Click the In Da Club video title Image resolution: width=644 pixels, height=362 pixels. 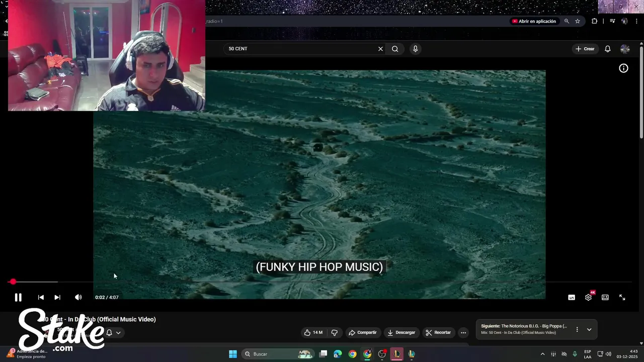99,319
